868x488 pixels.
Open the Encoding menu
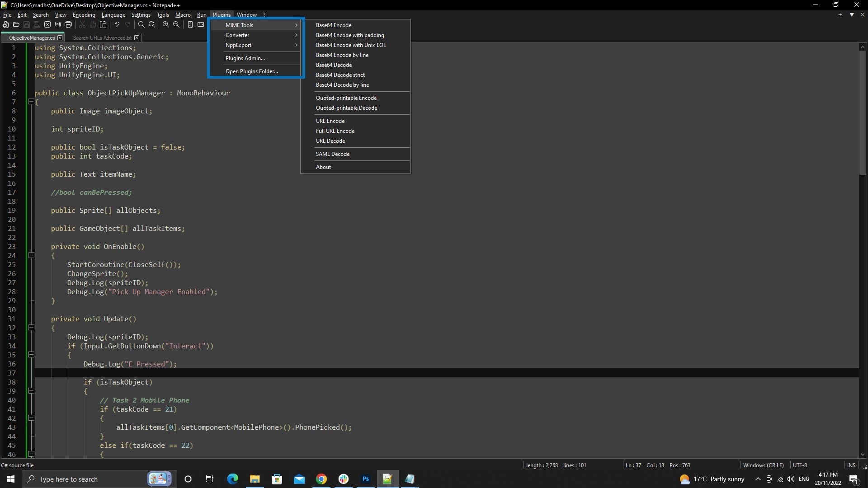pos(83,14)
